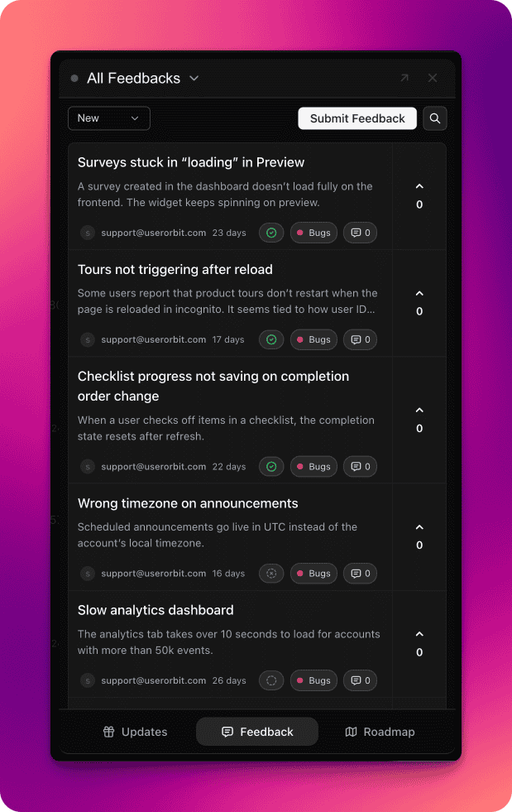The width and height of the screenshot is (512, 812).
Task: Upvote the Slow analytics dashboard feedback
Action: pyautogui.click(x=419, y=634)
